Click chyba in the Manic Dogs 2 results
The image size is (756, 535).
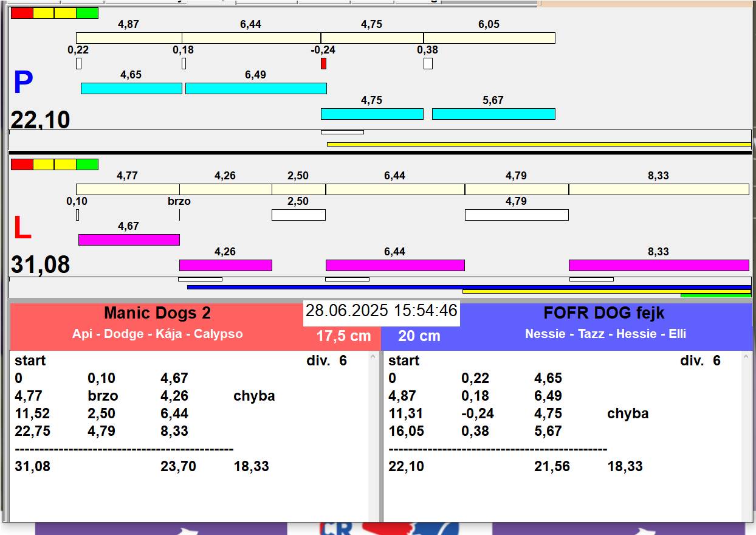pyautogui.click(x=254, y=396)
